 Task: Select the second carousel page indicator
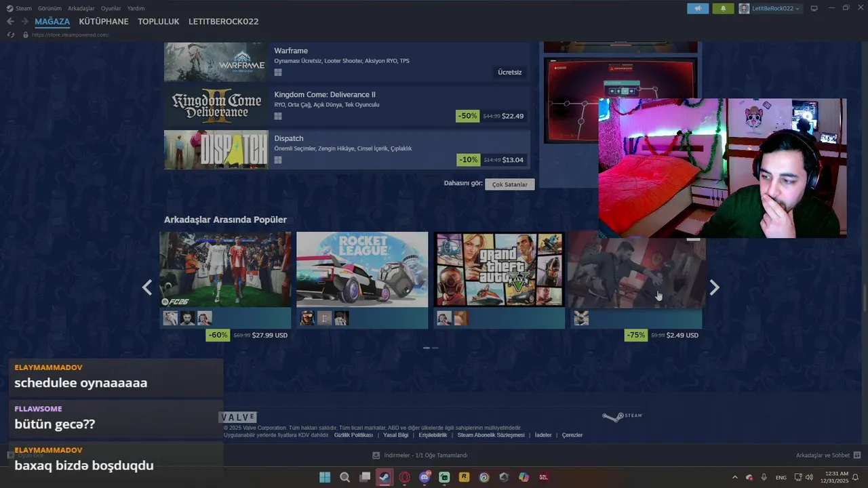coord(435,348)
